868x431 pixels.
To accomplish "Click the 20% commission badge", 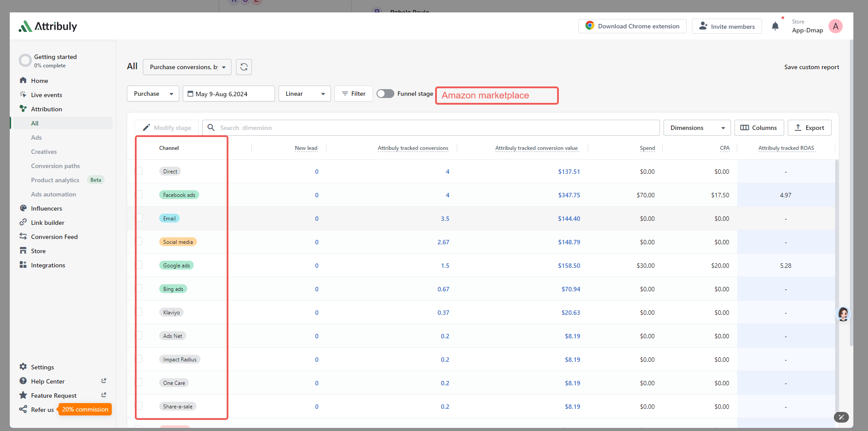I will (x=85, y=409).
